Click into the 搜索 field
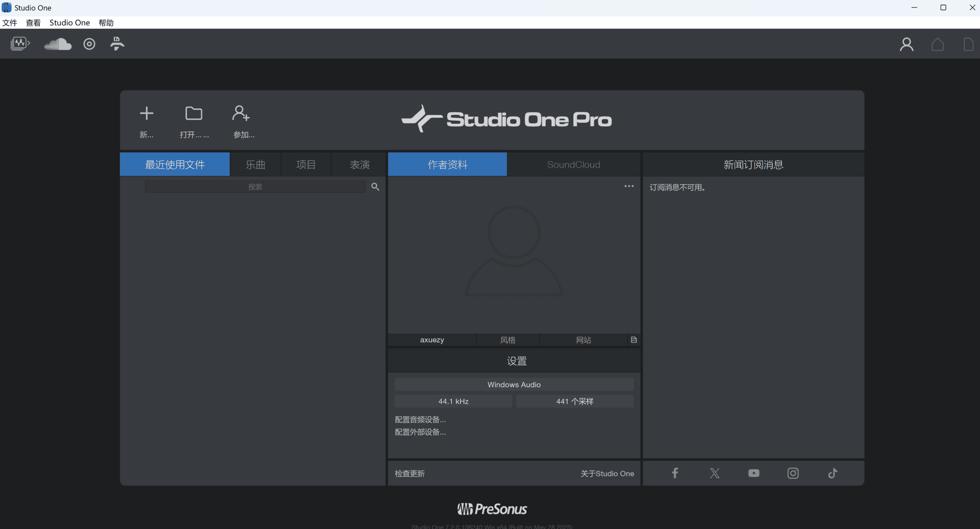 (255, 187)
